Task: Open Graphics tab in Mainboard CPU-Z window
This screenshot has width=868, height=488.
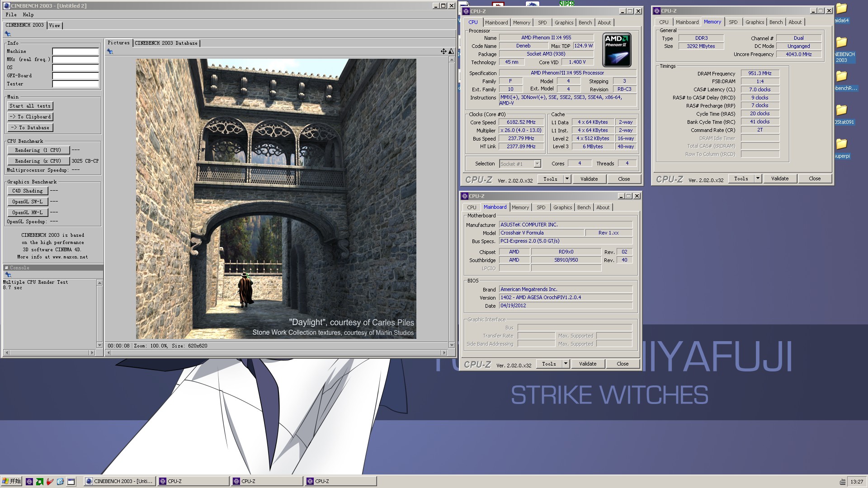Action: [562, 207]
